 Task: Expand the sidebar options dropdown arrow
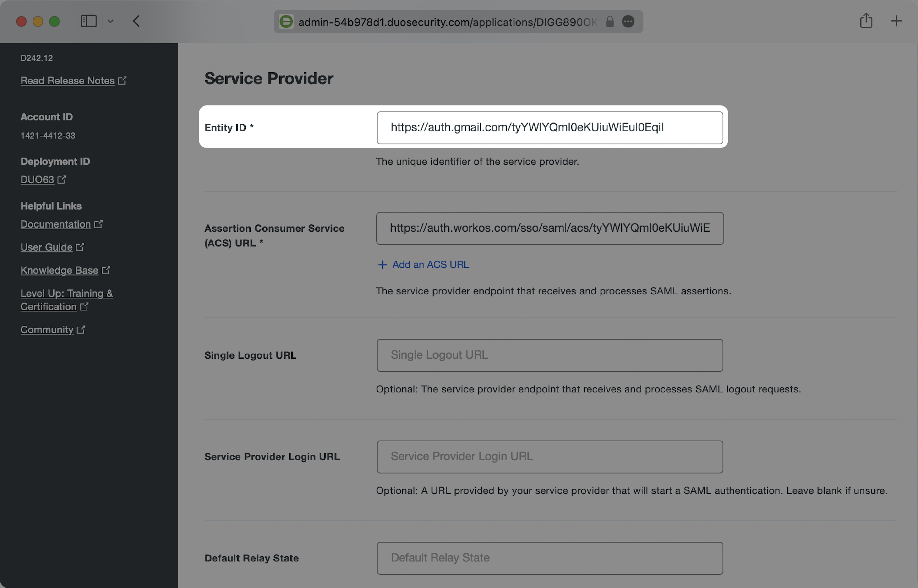tap(110, 21)
